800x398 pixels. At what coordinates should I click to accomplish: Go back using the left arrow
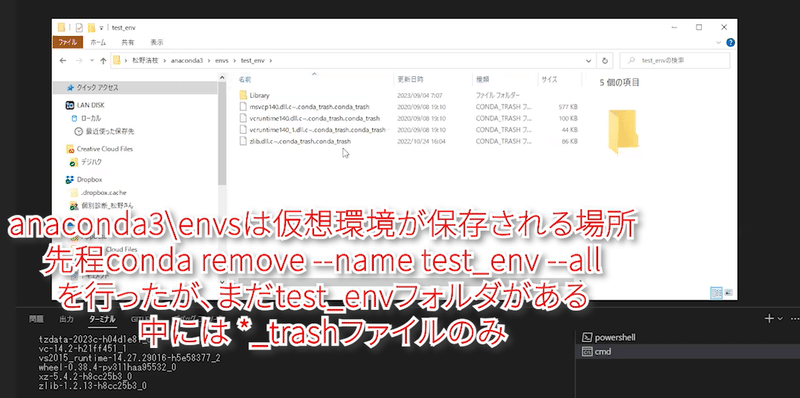point(63,60)
